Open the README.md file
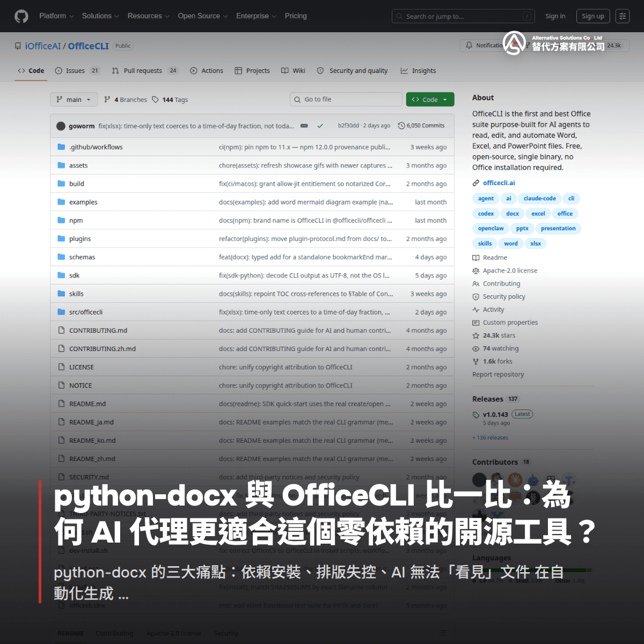 (x=87, y=404)
